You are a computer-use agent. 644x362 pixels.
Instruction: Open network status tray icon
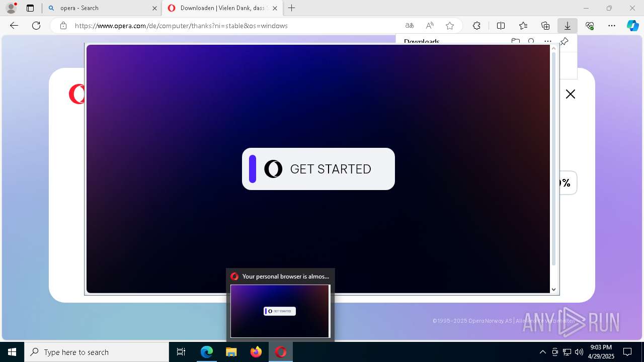[567, 352]
